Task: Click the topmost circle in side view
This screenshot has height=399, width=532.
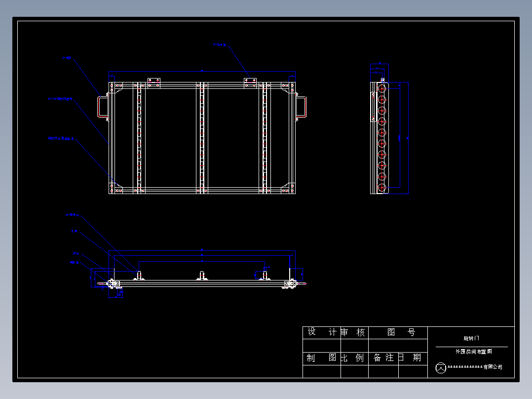Action: point(381,88)
